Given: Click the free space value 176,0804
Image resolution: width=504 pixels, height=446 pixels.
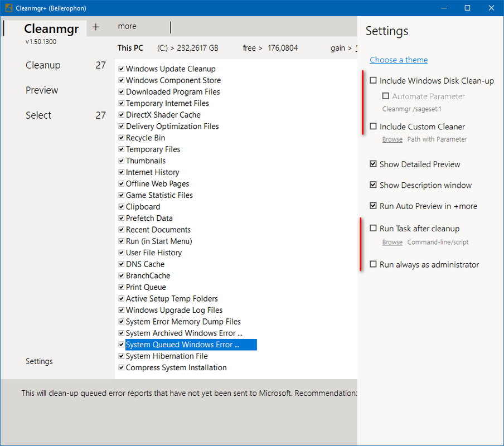Looking at the screenshot, I should tap(283, 48).
